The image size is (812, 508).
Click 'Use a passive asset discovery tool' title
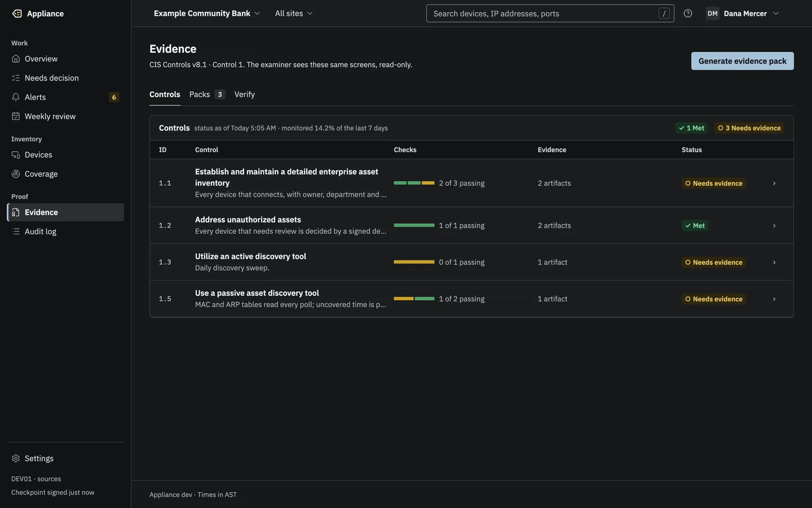coord(257,293)
